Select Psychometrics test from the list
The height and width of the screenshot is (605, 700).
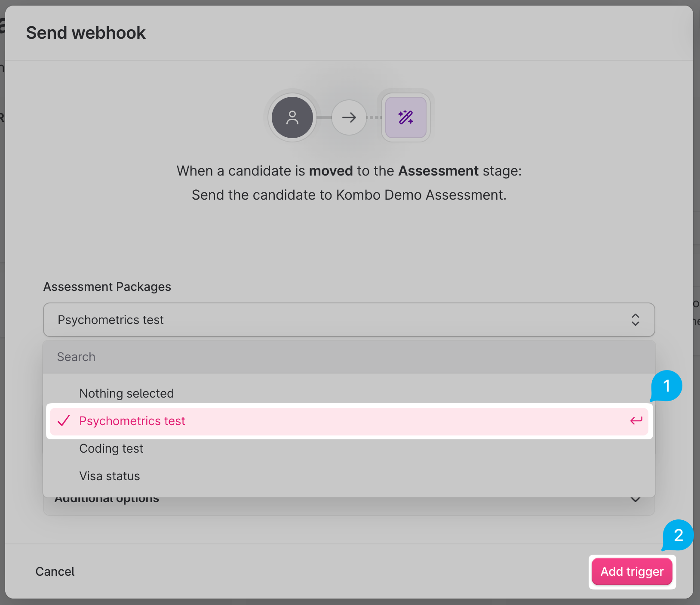(x=132, y=421)
